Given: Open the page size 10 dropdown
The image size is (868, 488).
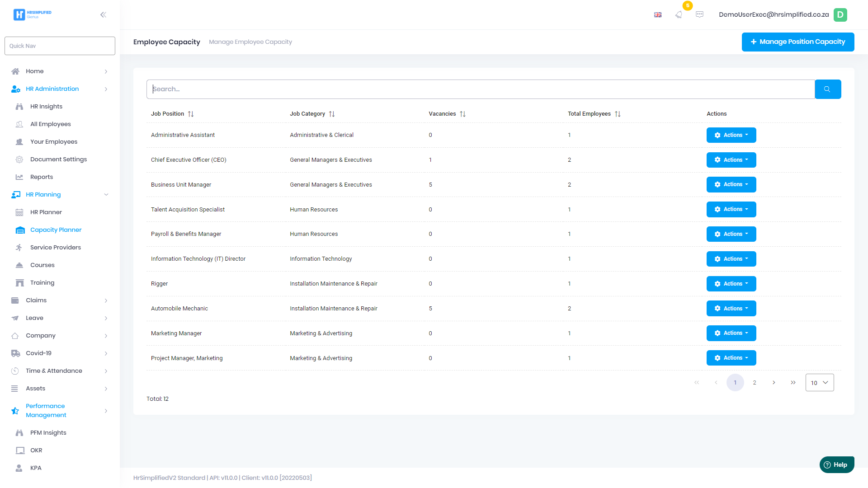Looking at the screenshot, I should (x=819, y=383).
